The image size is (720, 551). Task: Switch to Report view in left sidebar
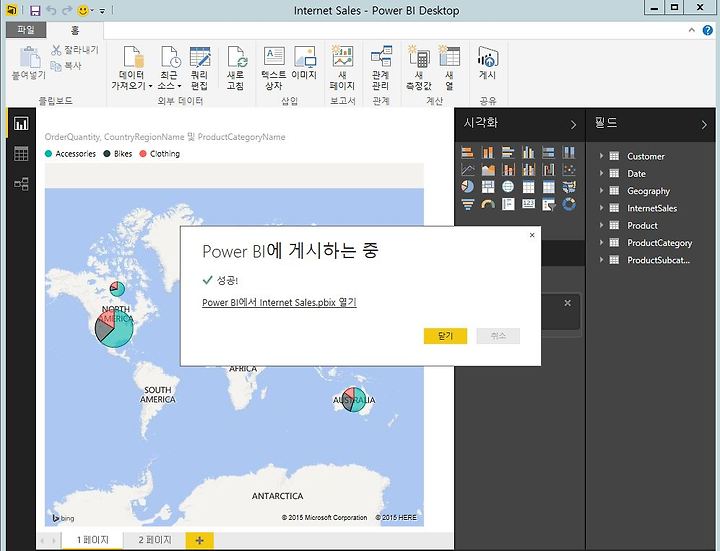click(x=21, y=124)
